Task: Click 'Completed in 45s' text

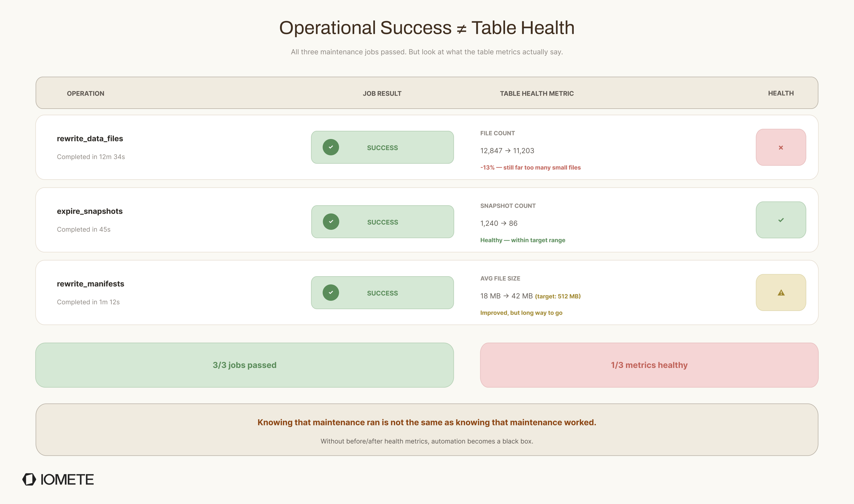Action: coord(84,230)
